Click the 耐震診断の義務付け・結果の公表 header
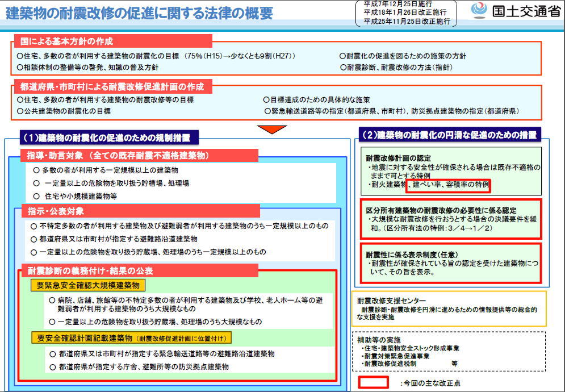 (x=91, y=270)
